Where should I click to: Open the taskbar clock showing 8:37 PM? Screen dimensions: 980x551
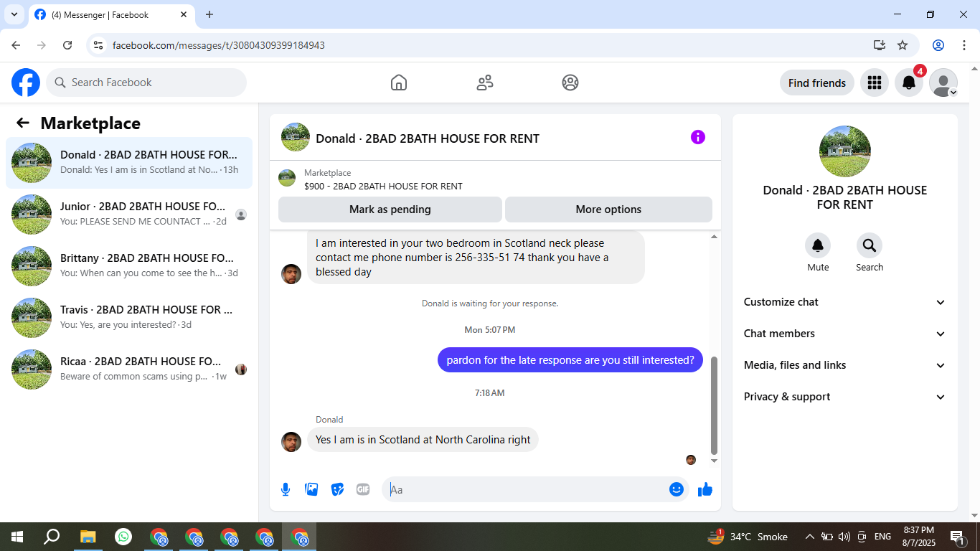(x=918, y=537)
